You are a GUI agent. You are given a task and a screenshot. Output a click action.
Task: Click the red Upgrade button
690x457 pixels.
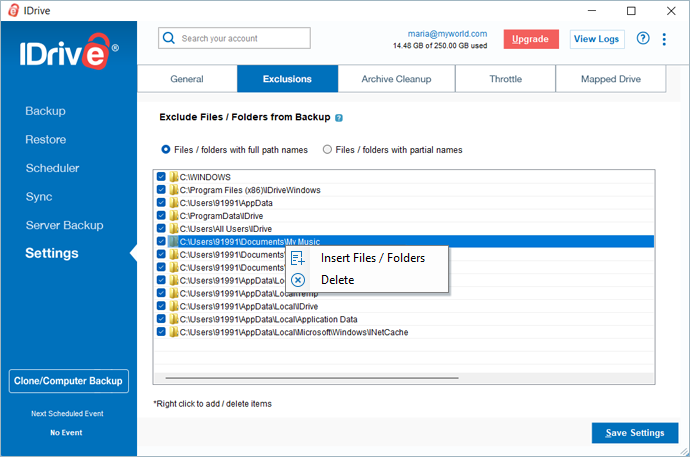pyautogui.click(x=531, y=39)
